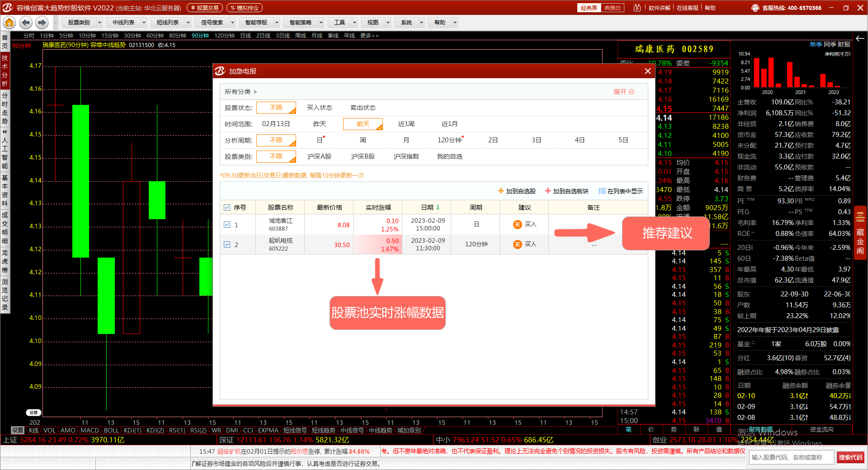The width and height of the screenshot is (868, 470).
Task: Open the 龙虎榜 sidebar tab
Action: [5, 261]
